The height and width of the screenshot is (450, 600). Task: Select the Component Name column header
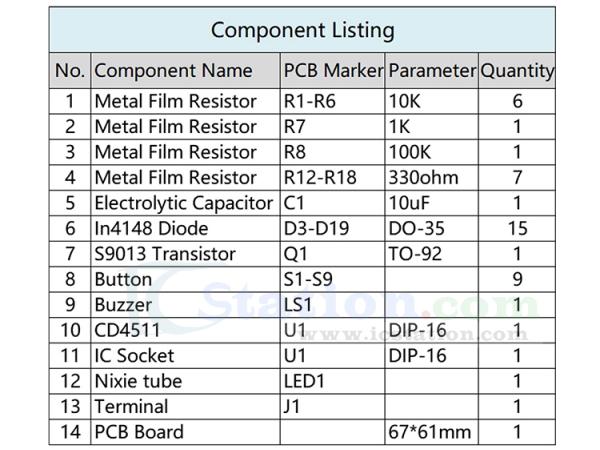173,71
